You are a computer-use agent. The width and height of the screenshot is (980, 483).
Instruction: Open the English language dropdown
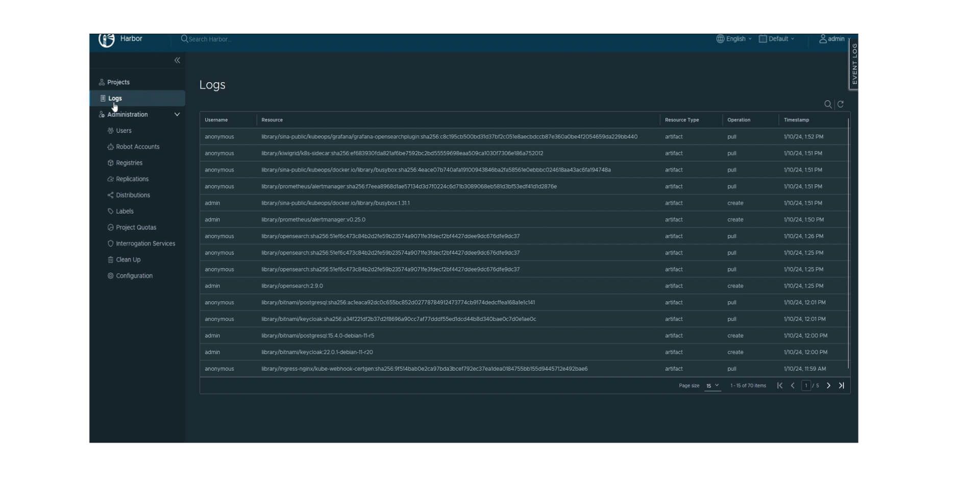pyautogui.click(x=734, y=39)
